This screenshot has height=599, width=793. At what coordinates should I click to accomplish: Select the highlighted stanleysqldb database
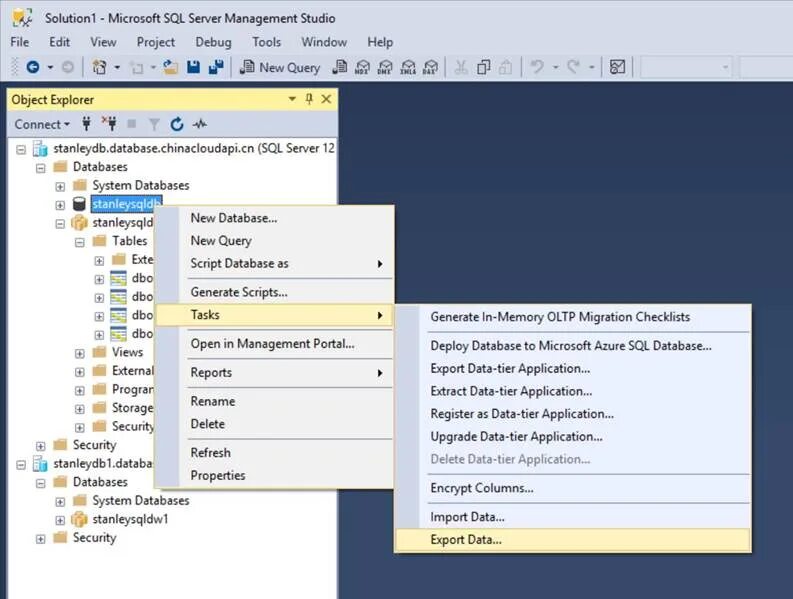coord(126,204)
